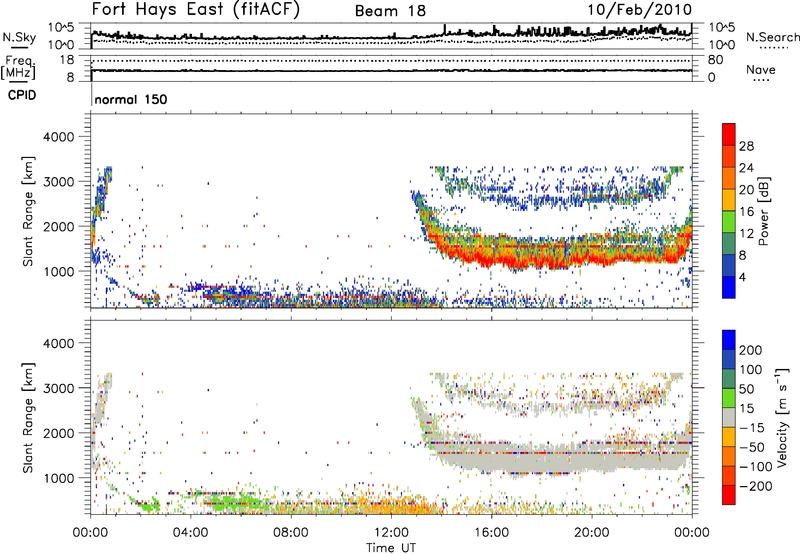Screen dimensions: 800x554
Task: Click the '16:00' time tick label
Action: [491, 533]
